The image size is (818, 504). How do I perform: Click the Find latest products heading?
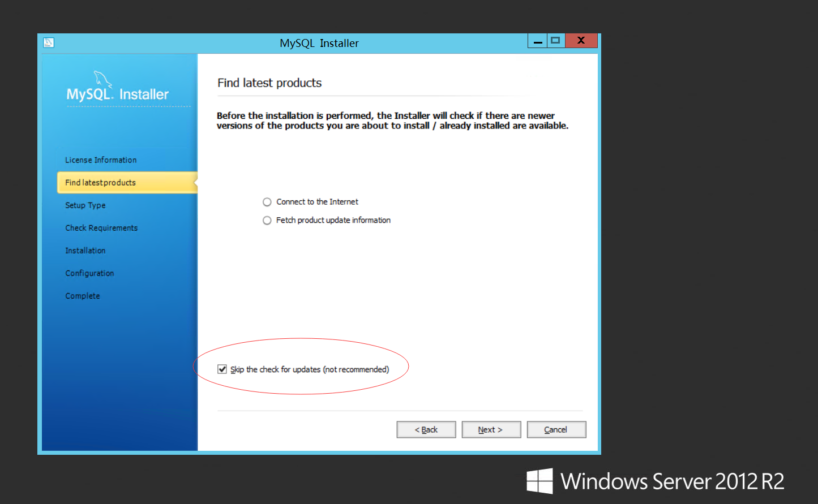tap(269, 83)
